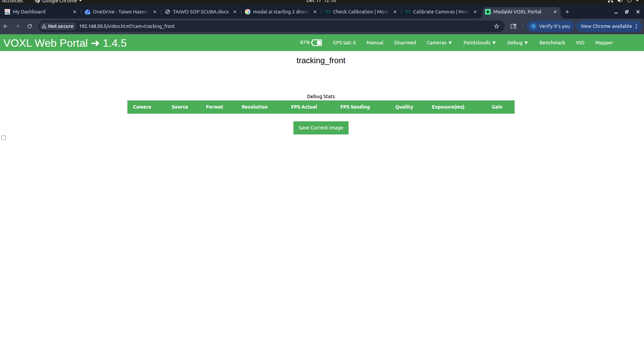This screenshot has height=359, width=644.
Task: Open the Mapper page from the navbar
Action: point(604,43)
